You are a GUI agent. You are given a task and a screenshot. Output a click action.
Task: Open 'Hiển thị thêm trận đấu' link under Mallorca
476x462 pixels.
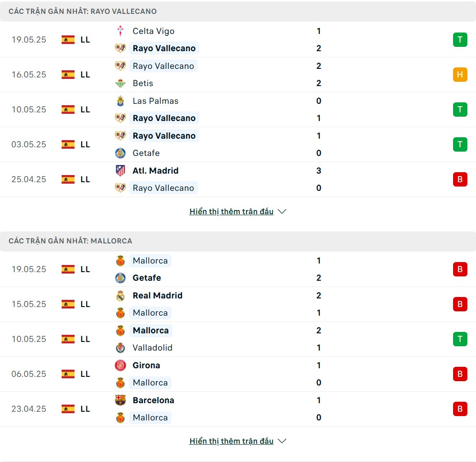click(231, 441)
